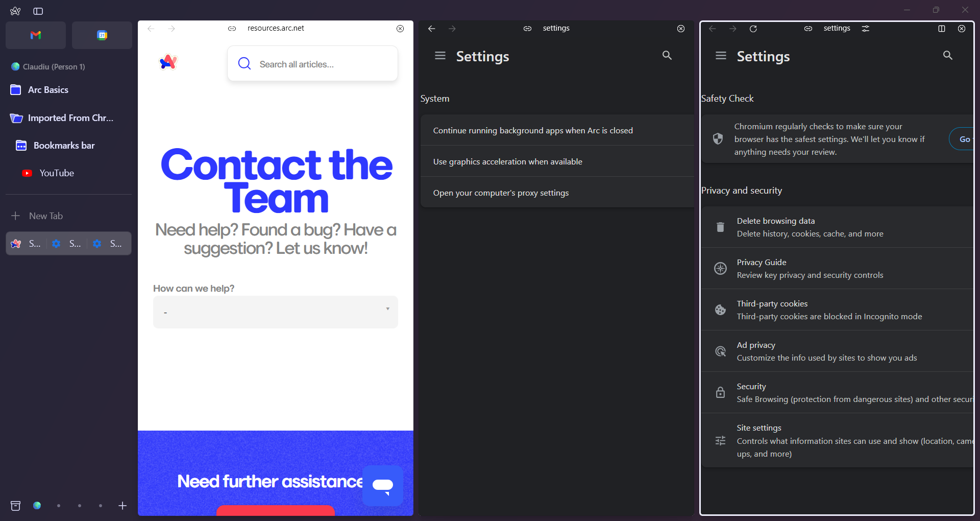Open the pinned Google Calendar tab

coord(102,35)
